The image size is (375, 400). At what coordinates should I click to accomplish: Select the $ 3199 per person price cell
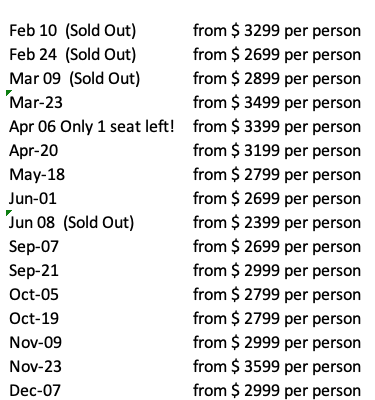(277, 151)
